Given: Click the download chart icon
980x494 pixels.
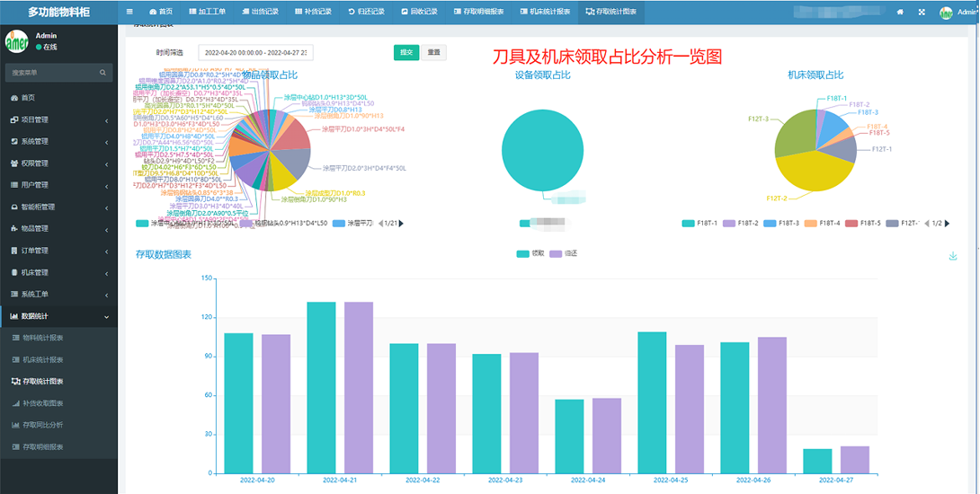Looking at the screenshot, I should 953,256.
